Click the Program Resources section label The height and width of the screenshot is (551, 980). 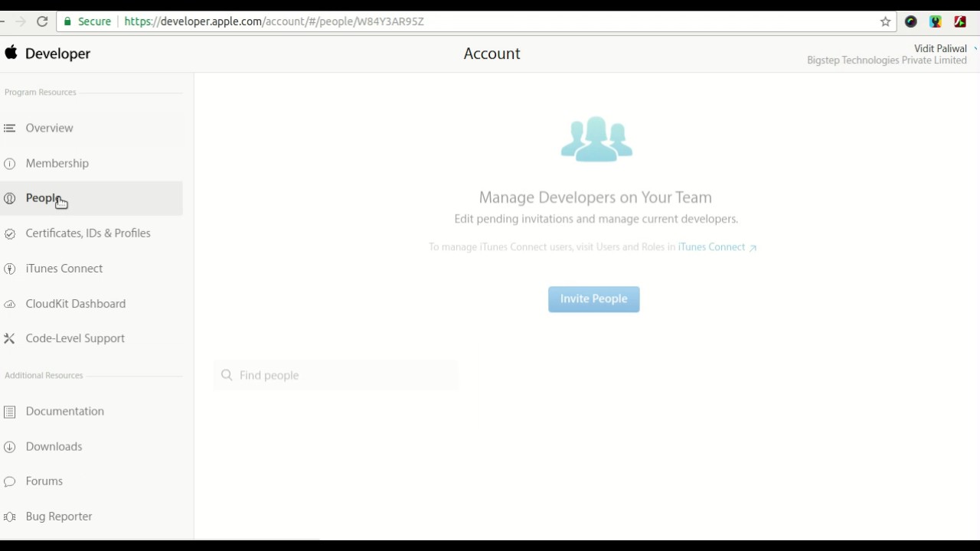point(40,93)
